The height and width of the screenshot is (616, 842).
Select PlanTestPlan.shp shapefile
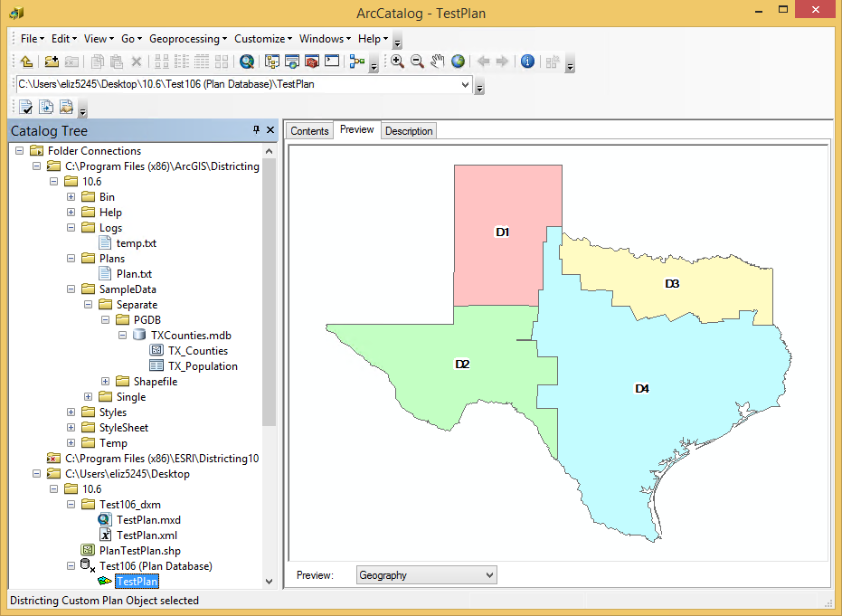click(140, 551)
